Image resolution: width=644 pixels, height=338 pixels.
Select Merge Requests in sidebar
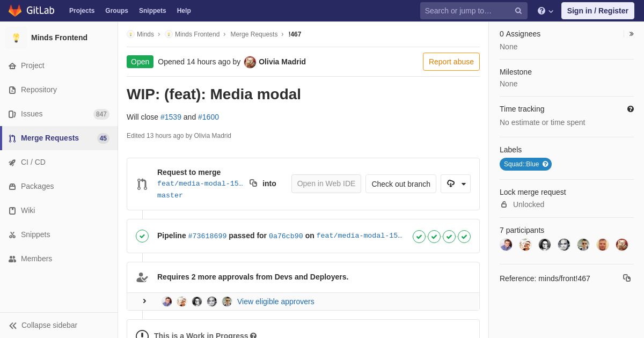[59, 138]
